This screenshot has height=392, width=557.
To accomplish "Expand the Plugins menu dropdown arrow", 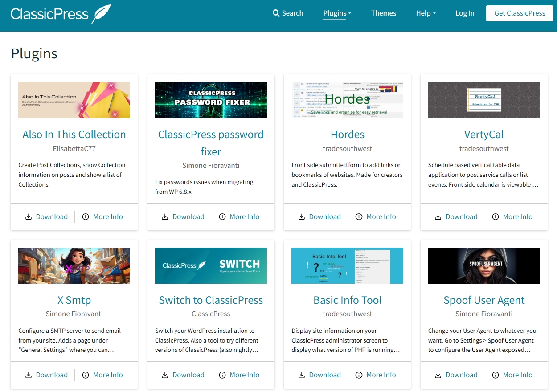I will pos(350,14).
